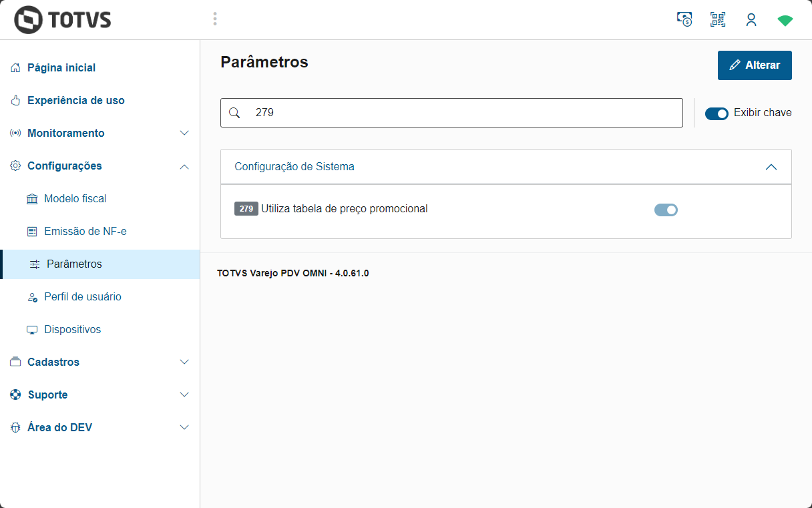The height and width of the screenshot is (508, 812).
Task: Click the green Wi-Fi connection status icon
Action: [x=785, y=21]
